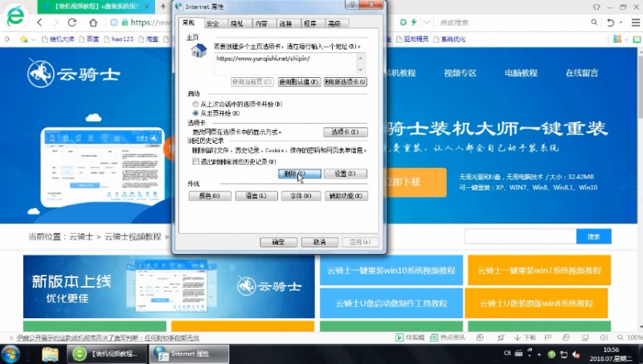
Task: Click the webpage search input box
Action: click(520, 236)
